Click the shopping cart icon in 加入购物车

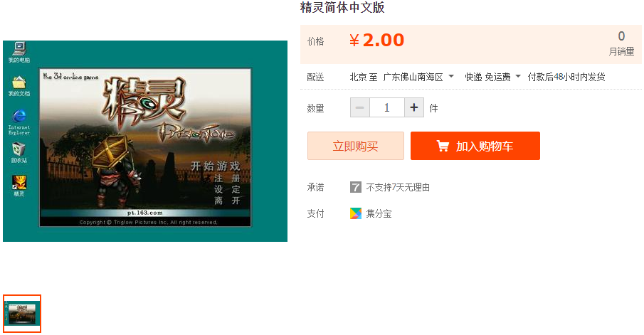click(x=443, y=146)
